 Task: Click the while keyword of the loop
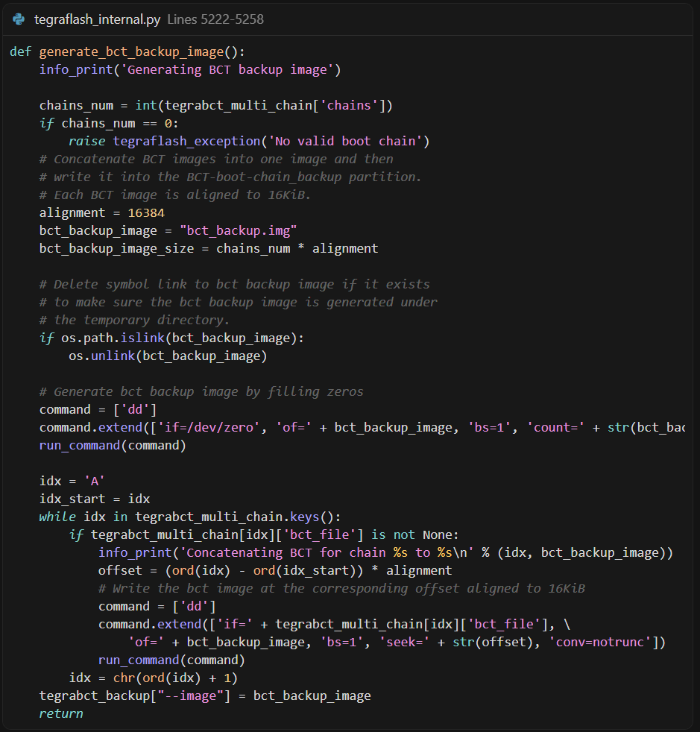tap(57, 517)
